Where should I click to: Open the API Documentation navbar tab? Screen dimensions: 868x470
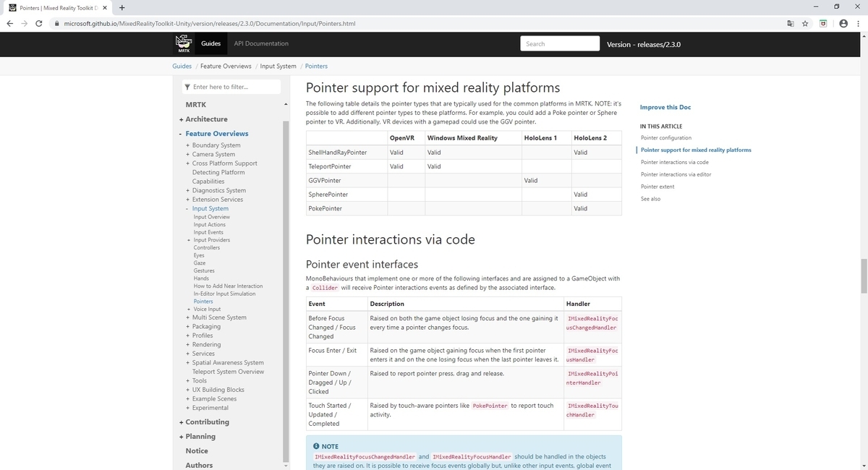(261, 43)
